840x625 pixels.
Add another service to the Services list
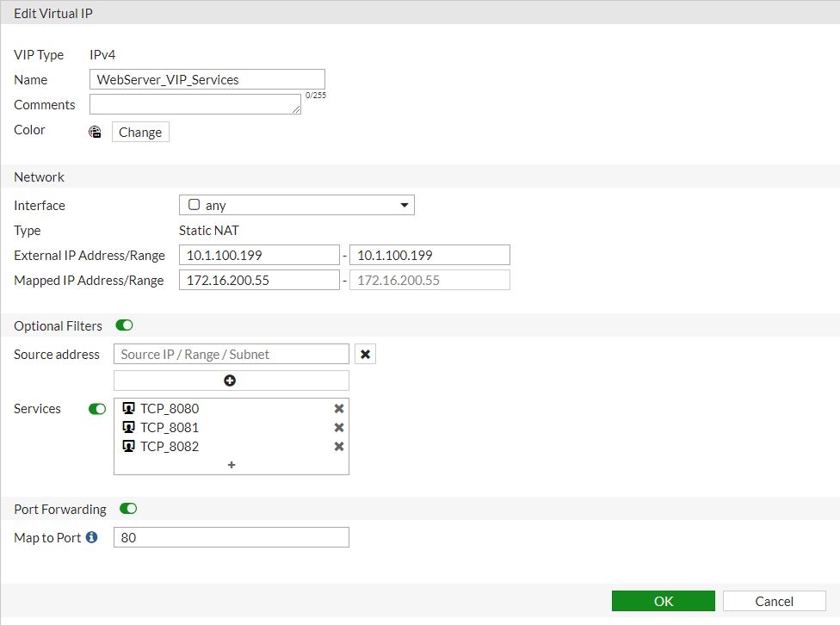(231, 465)
